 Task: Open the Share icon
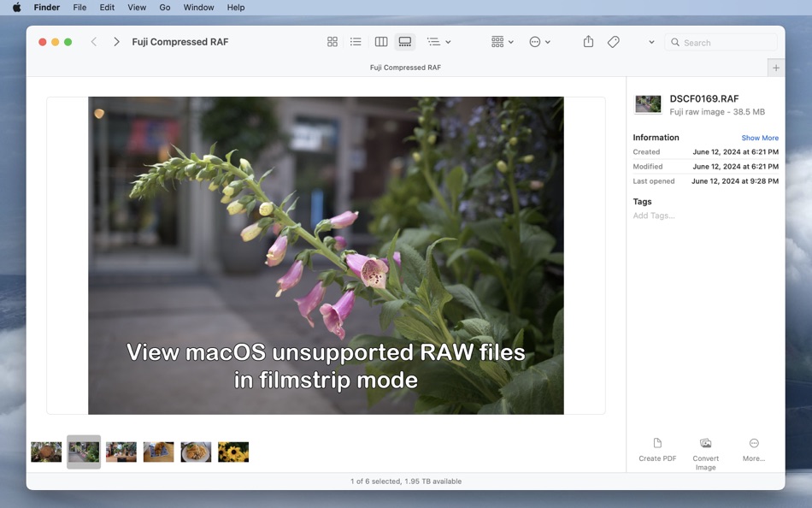click(588, 41)
